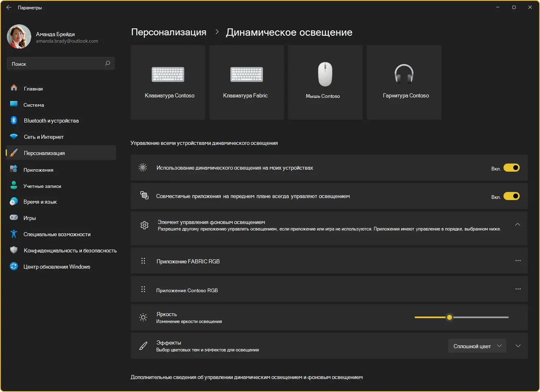
Task: Open additional info about dynamic lighting link
Action: 247,377
